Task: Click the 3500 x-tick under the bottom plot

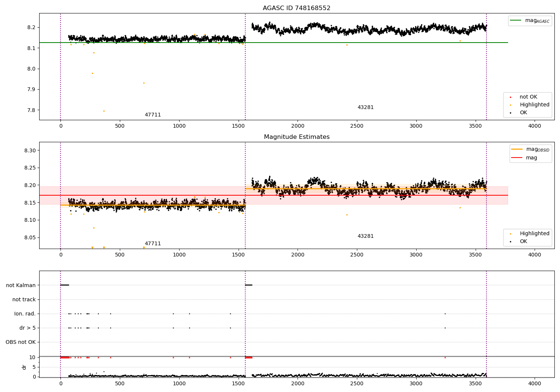Action: [x=475, y=384]
